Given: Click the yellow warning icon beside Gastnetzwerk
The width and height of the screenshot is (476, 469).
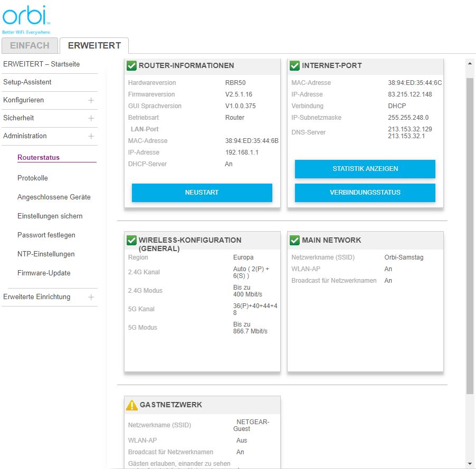Looking at the screenshot, I should pos(132,405).
